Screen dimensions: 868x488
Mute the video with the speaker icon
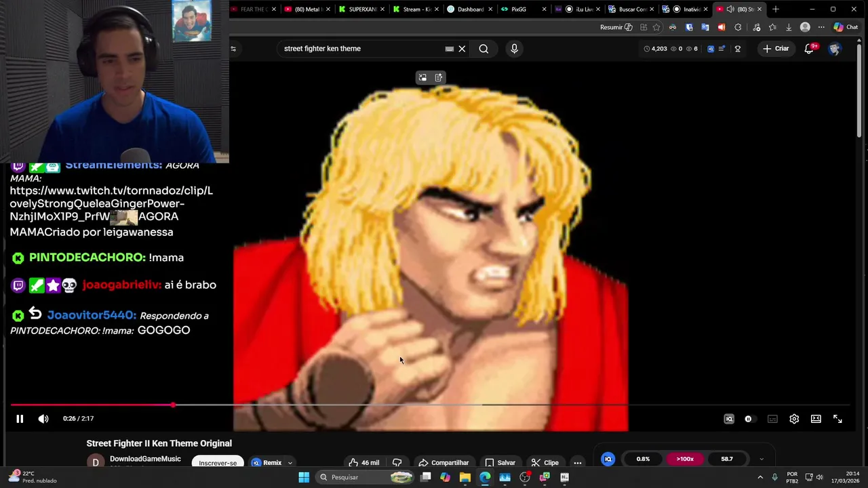pos(43,419)
